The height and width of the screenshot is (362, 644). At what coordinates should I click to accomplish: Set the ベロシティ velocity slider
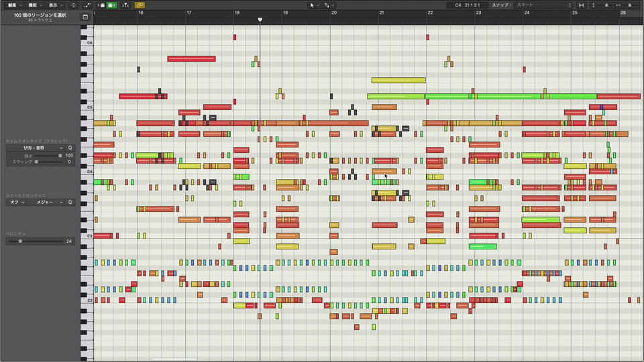(36, 241)
